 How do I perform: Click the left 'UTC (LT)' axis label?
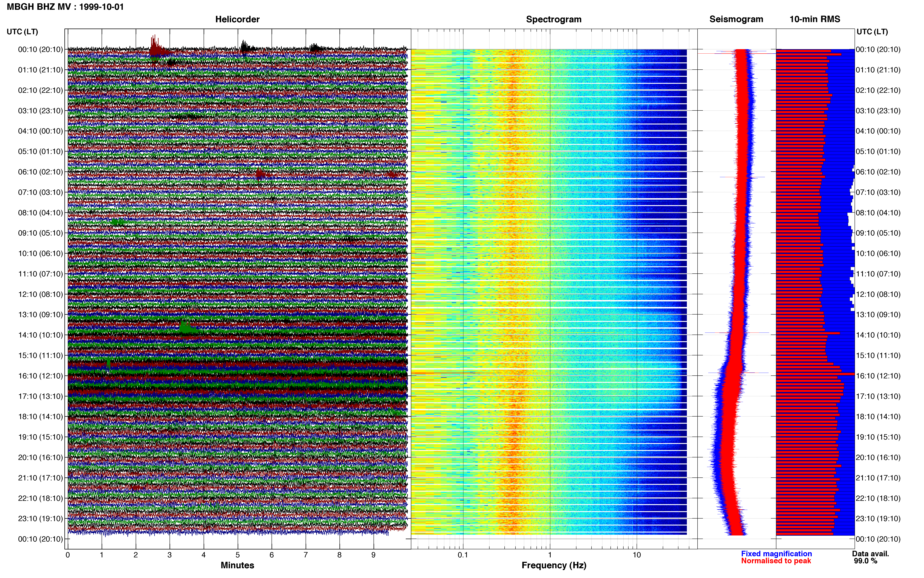click(x=22, y=31)
